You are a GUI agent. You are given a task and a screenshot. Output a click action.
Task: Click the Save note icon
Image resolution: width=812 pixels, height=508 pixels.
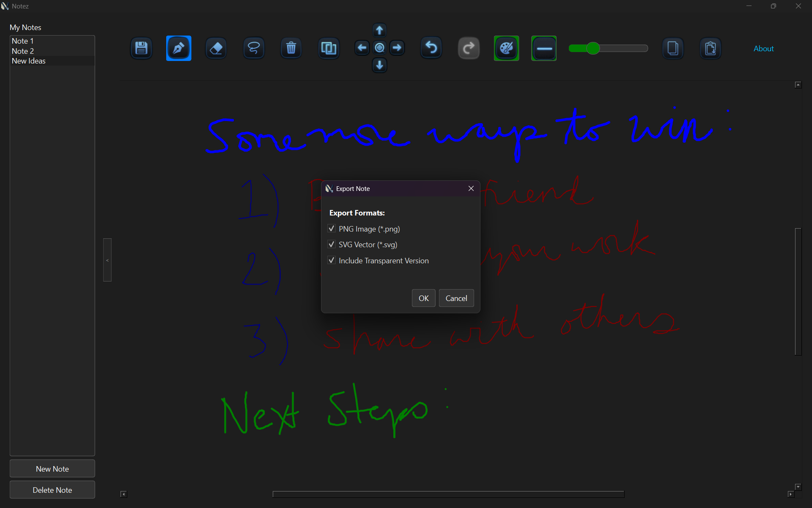[x=141, y=48]
